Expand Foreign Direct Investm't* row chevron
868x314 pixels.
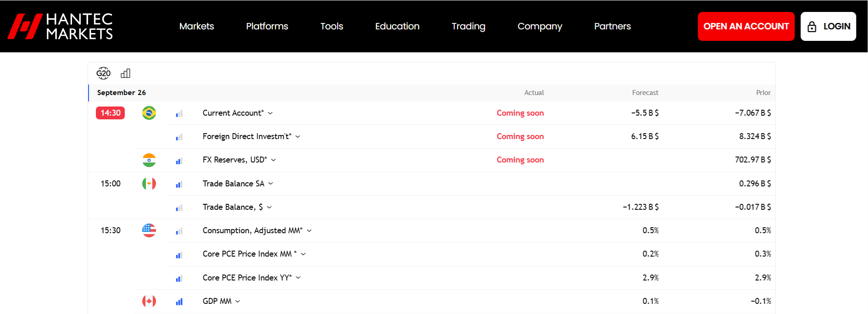click(298, 137)
